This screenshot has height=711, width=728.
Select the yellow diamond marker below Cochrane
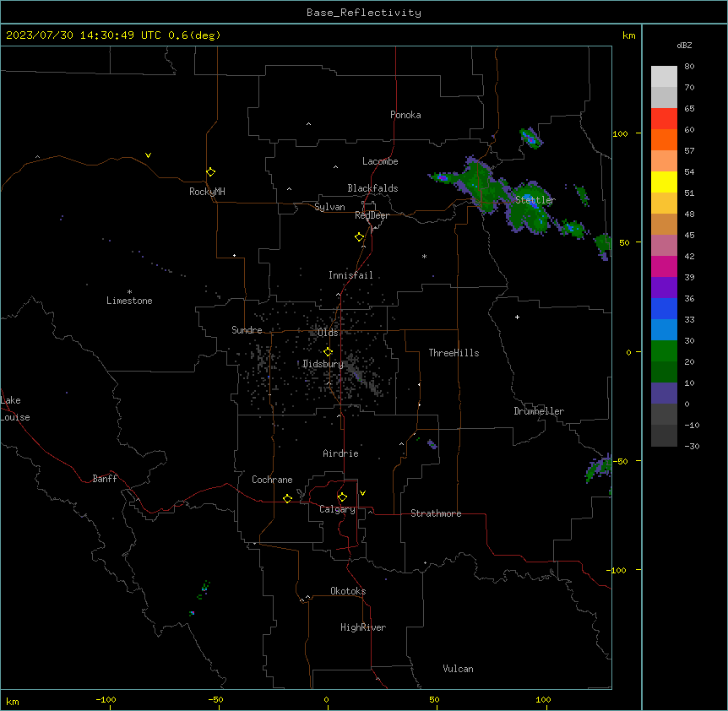pyautogui.click(x=287, y=498)
